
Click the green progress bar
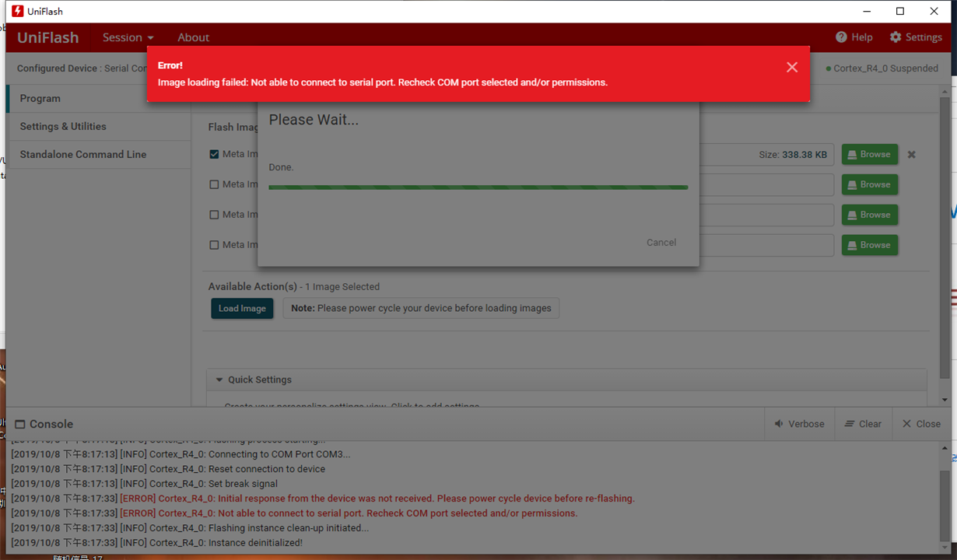(x=478, y=187)
